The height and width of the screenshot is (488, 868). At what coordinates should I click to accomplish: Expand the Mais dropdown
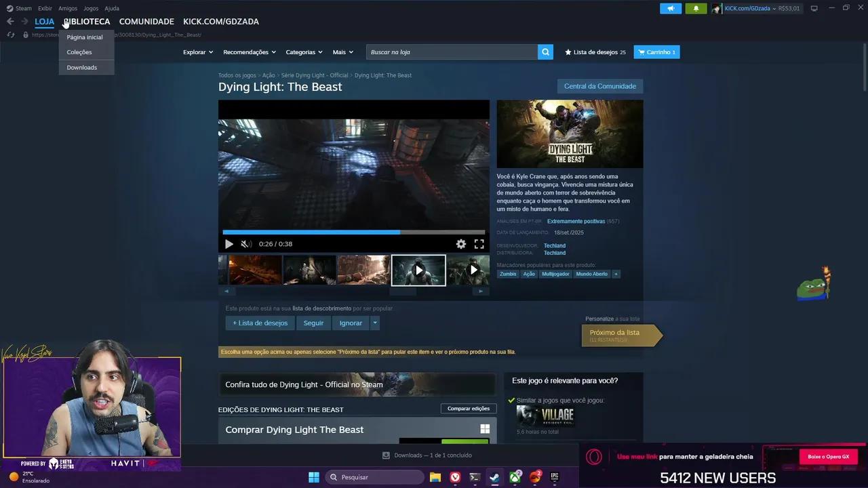coord(342,52)
